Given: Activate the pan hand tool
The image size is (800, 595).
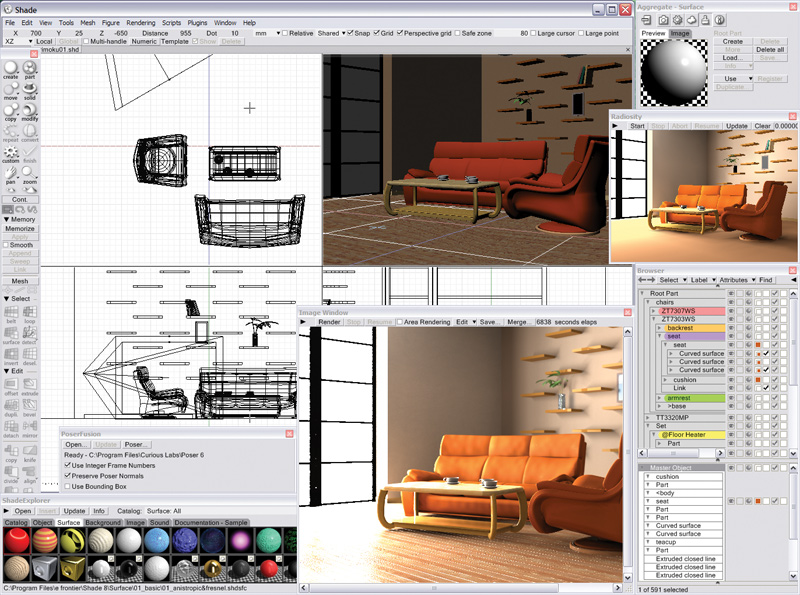Looking at the screenshot, I should 11,175.
